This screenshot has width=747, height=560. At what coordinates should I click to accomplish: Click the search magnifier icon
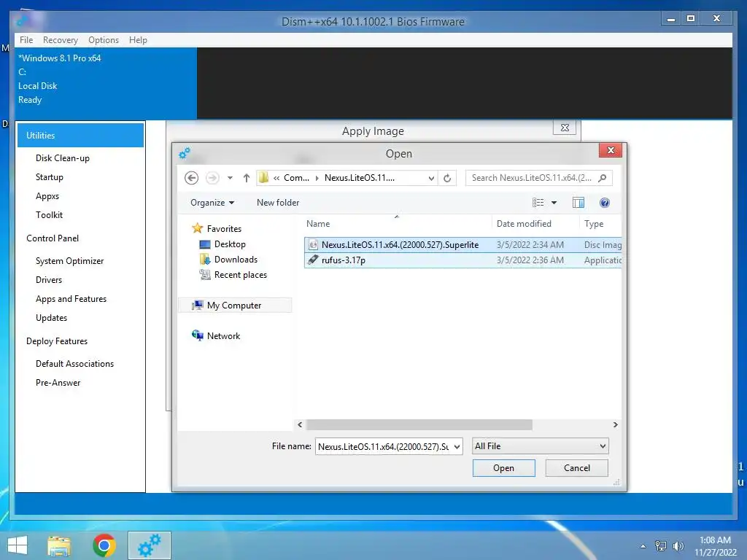pyautogui.click(x=602, y=178)
